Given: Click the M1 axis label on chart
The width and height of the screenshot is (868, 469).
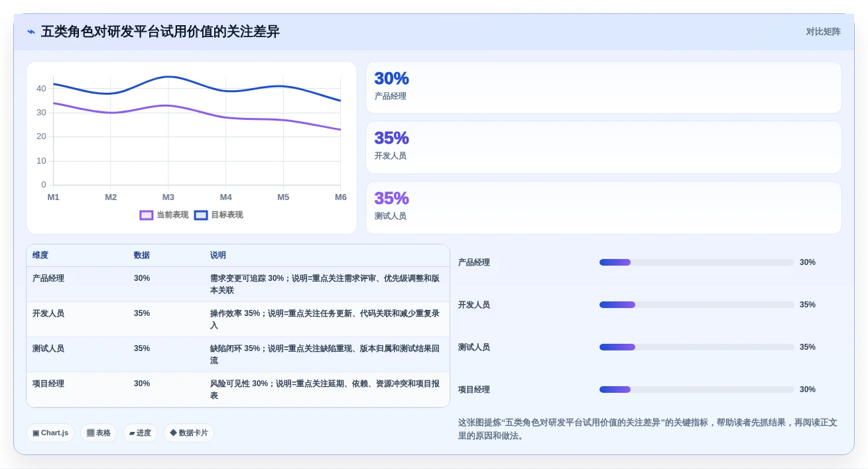Looking at the screenshot, I should pos(53,197).
